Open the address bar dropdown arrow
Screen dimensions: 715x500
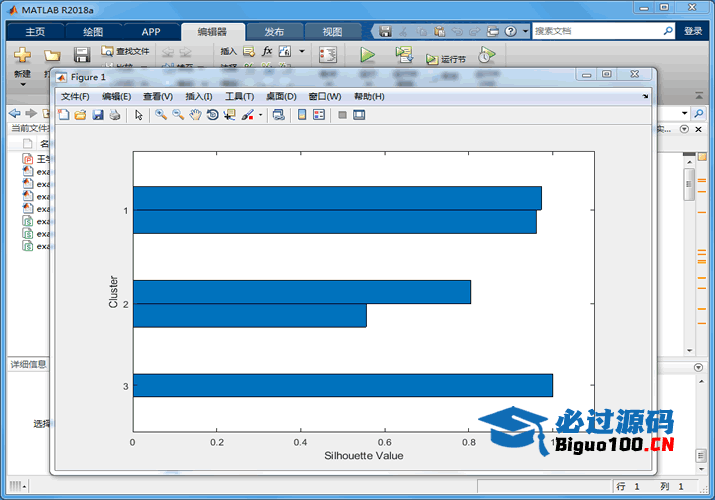(684, 113)
